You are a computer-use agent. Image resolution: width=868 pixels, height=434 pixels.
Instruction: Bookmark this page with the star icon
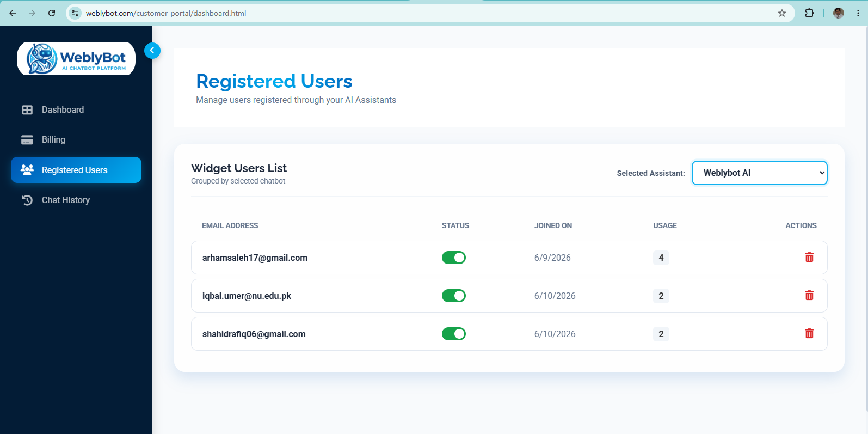pos(782,13)
